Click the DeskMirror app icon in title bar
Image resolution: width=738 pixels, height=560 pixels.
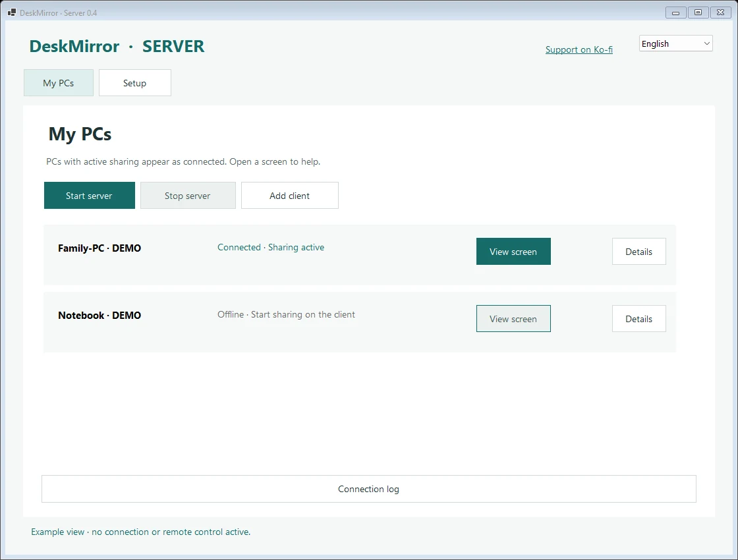point(12,13)
